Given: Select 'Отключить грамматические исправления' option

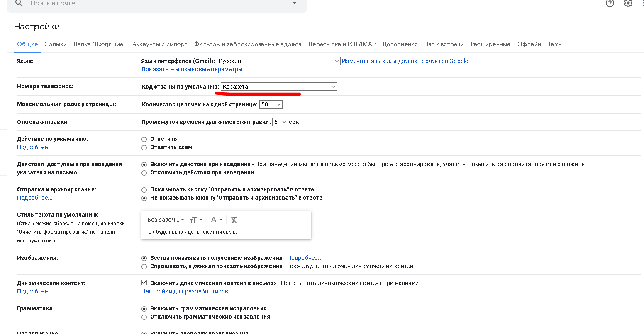Looking at the screenshot, I should pos(144,317).
